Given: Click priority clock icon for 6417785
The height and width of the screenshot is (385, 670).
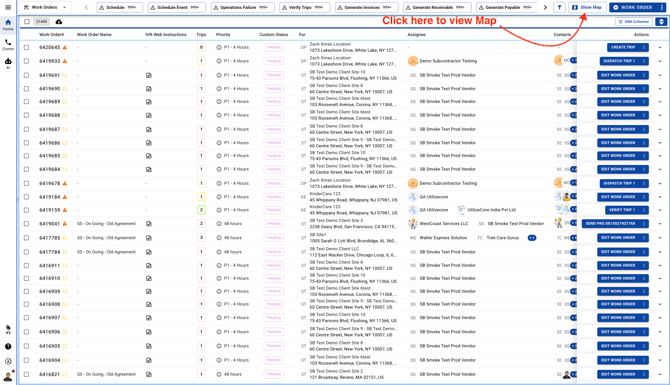Looking at the screenshot, I should pyautogui.click(x=219, y=238).
